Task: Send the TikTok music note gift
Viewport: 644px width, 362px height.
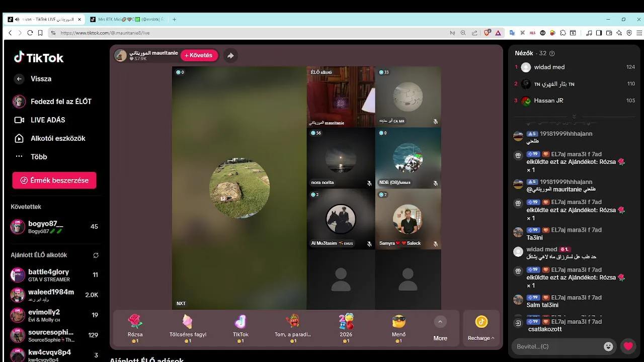Action: tap(240, 328)
